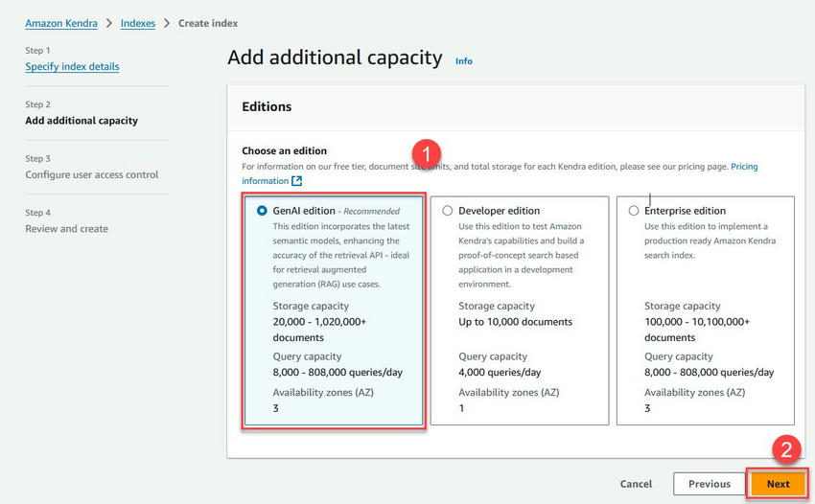Cancel the index creation
This screenshot has width=815, height=504.
[x=636, y=484]
